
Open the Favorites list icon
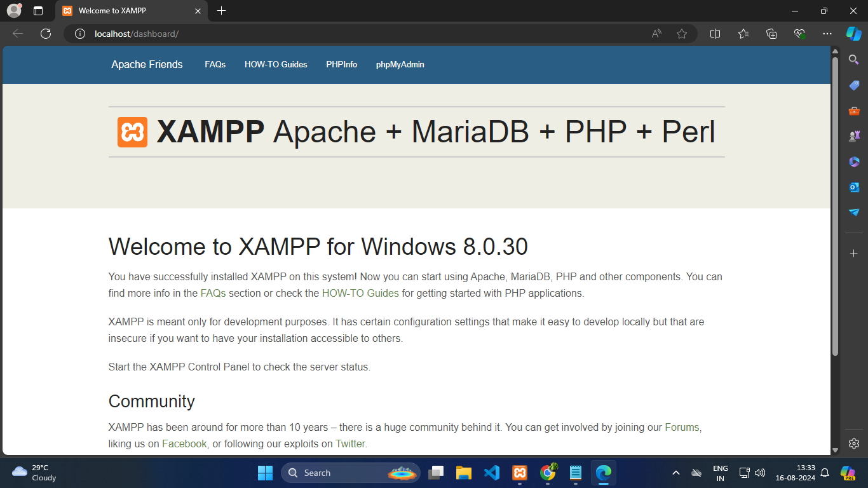coord(743,34)
